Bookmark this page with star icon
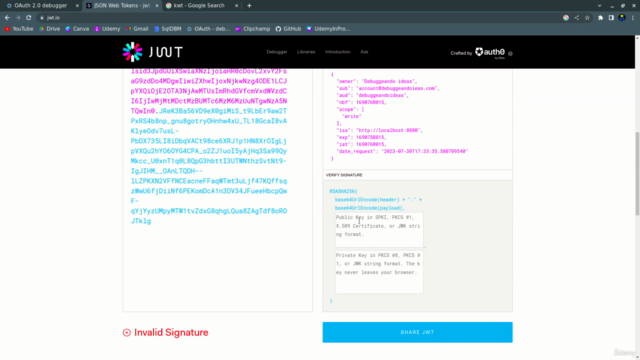This screenshot has width=640, height=360. (587, 18)
